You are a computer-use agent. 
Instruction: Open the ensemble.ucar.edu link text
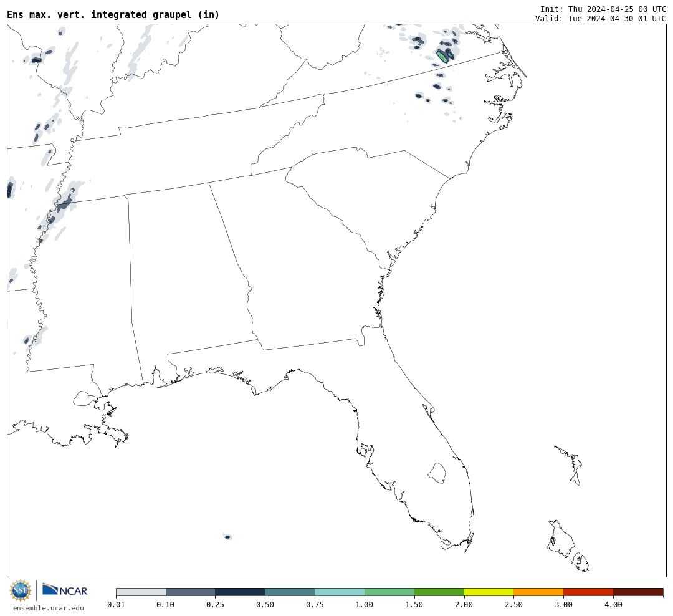coord(49,608)
